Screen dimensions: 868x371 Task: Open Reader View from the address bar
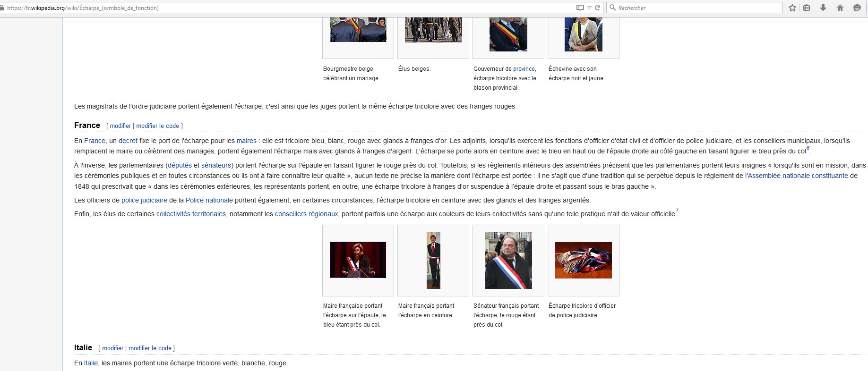coord(580,8)
